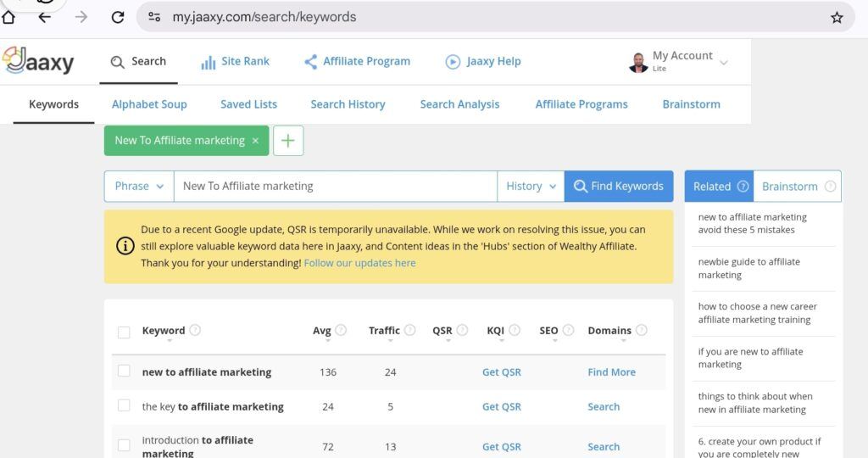Check the 'introduction to affiliate marketing' row checkbox
Screen dimensions: 868x458
click(x=124, y=445)
